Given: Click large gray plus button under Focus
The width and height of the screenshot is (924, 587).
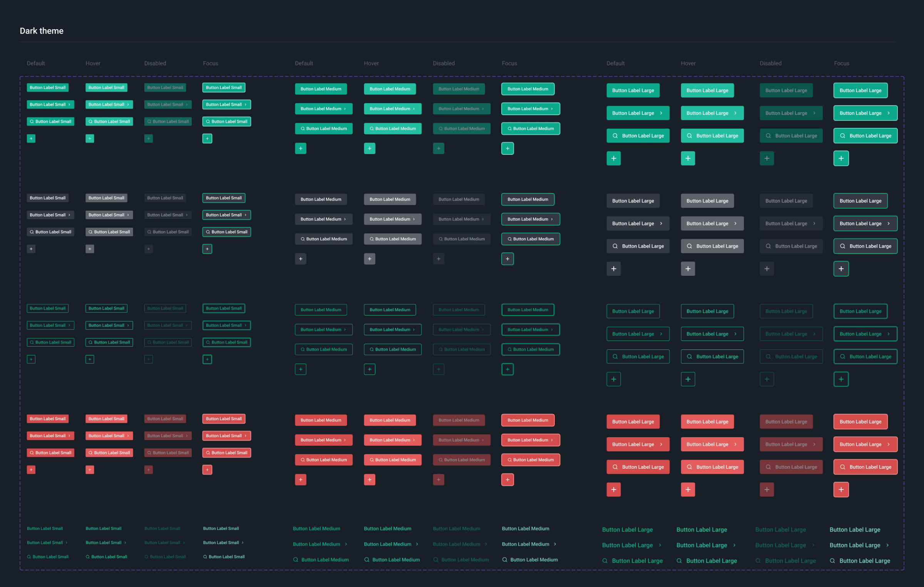Looking at the screenshot, I should point(841,269).
